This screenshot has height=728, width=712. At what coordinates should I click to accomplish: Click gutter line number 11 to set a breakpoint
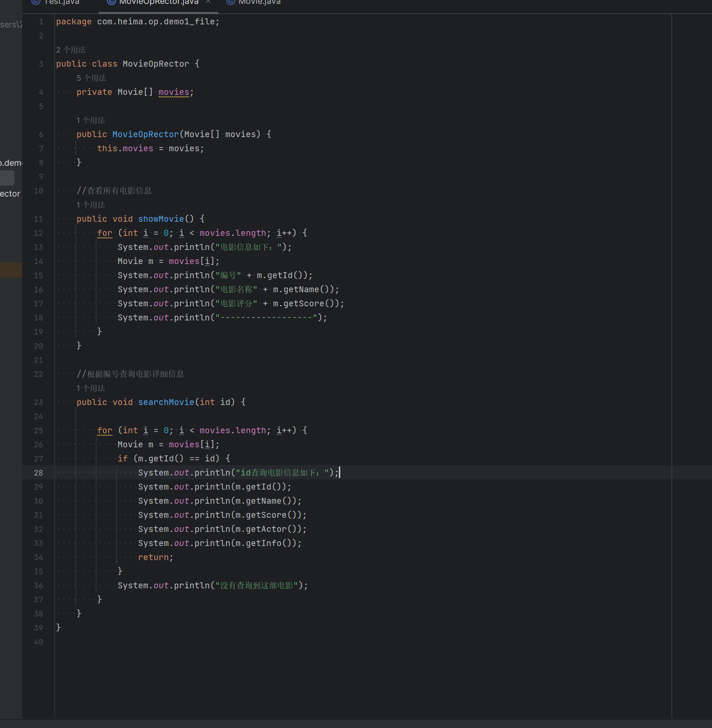[x=38, y=219]
